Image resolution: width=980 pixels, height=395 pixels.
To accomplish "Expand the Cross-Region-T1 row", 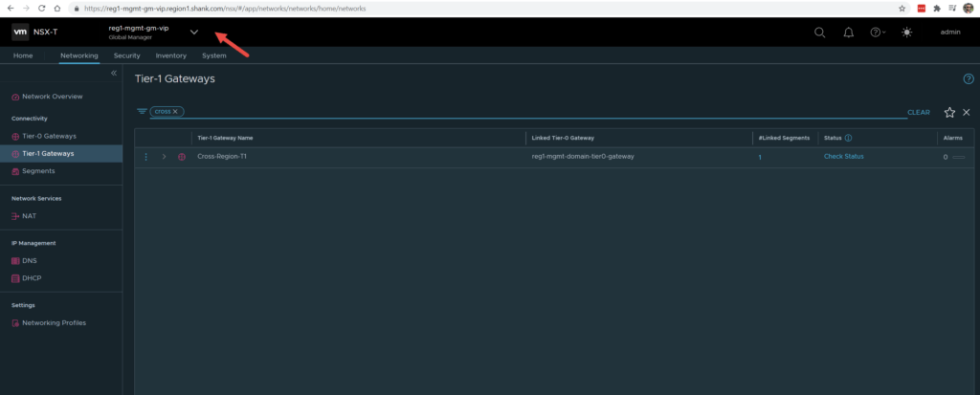I will click(x=164, y=157).
